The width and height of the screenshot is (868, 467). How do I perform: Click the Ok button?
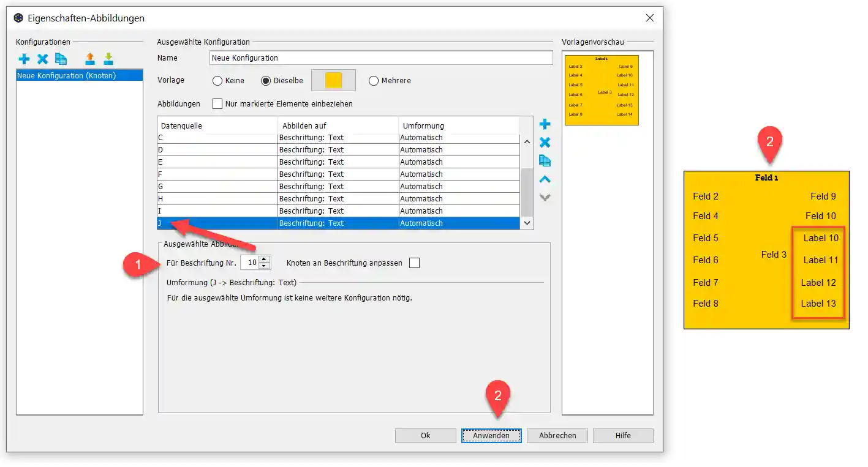coord(426,436)
